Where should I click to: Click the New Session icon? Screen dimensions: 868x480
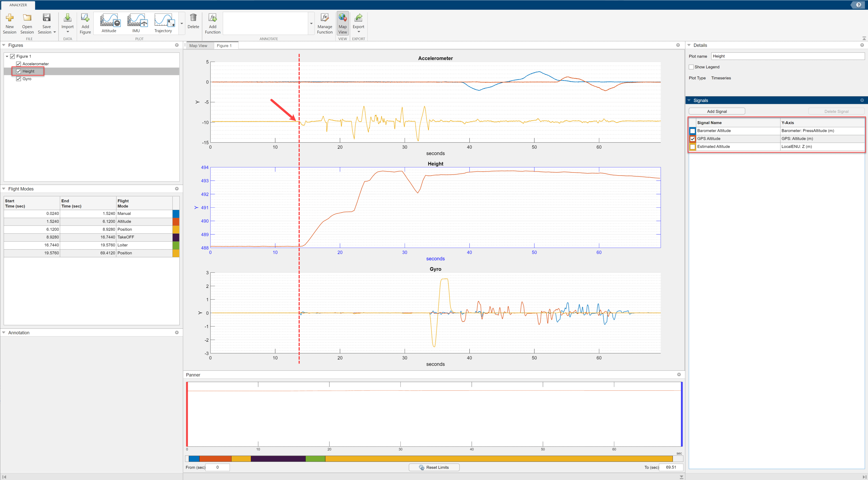9,18
